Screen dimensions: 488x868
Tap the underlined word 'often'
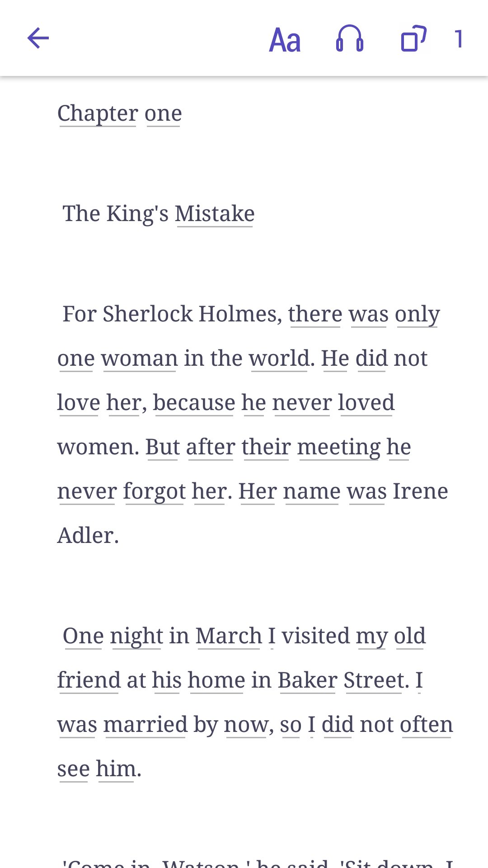click(x=426, y=724)
